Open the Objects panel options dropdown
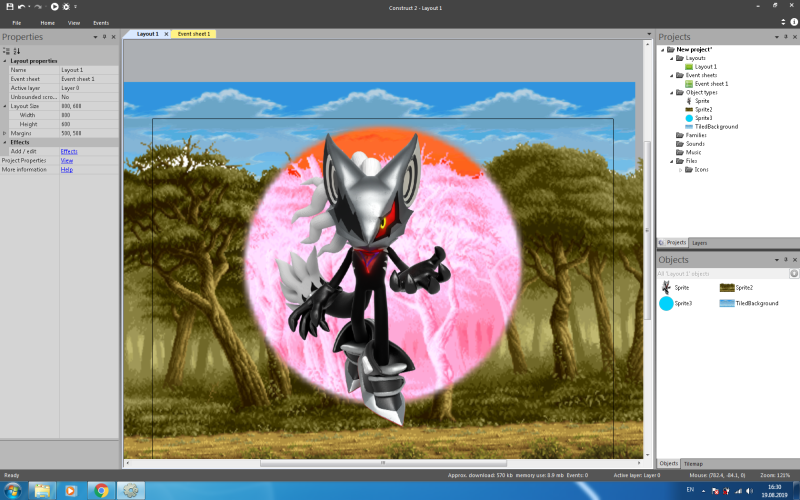 click(777, 260)
